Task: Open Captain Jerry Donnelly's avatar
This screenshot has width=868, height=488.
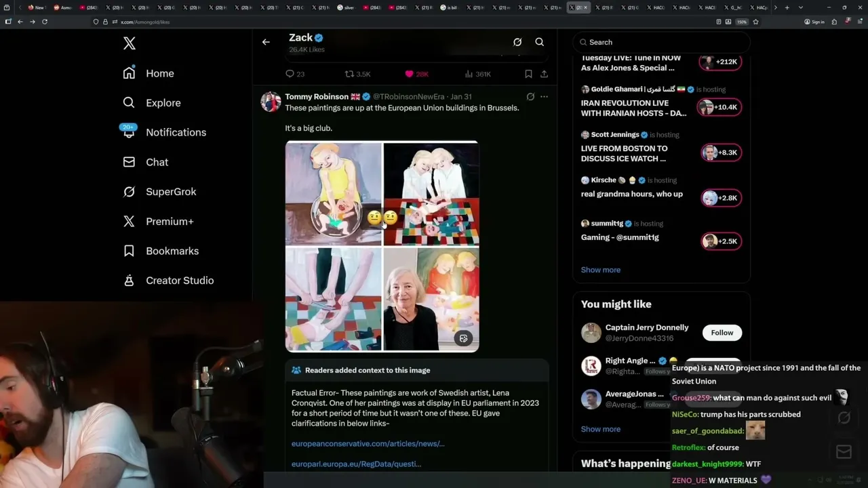Action: pos(591,333)
